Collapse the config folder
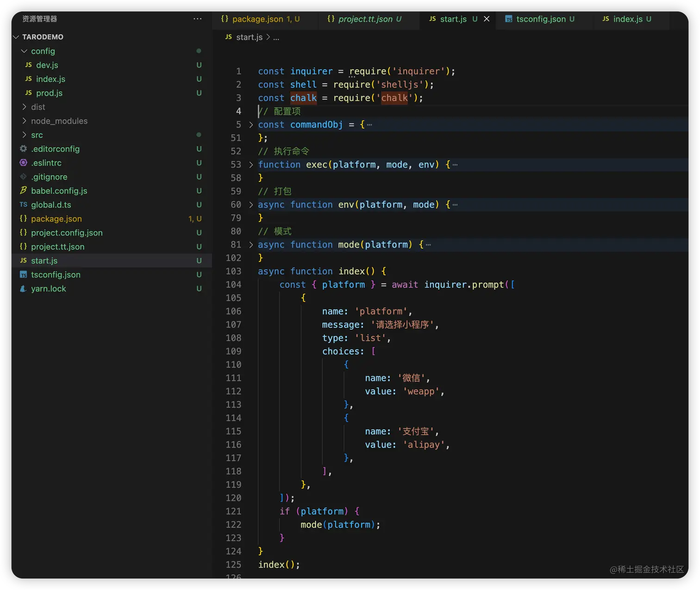This screenshot has height=590, width=700. tap(24, 51)
